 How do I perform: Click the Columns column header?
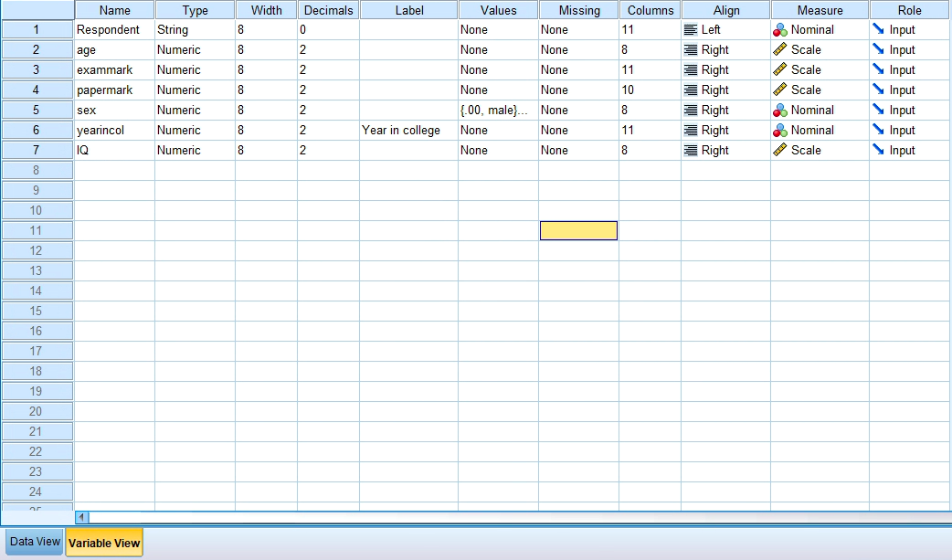click(x=651, y=10)
